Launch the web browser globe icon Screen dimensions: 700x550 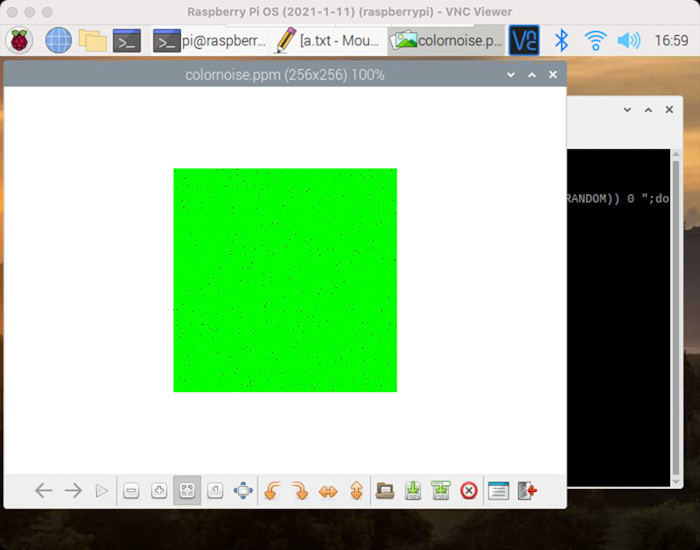pos(58,41)
